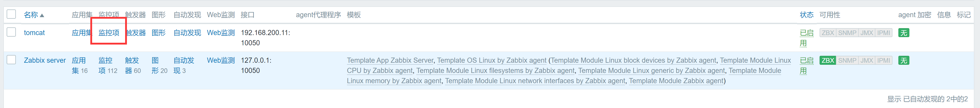The image size is (980, 108).
Task: Open Template App Zabbix Server template link
Action: (390, 60)
